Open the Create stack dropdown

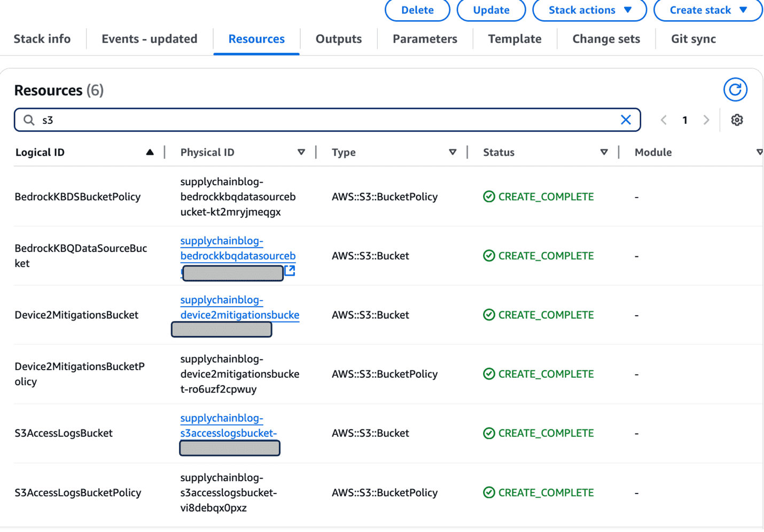coord(707,10)
